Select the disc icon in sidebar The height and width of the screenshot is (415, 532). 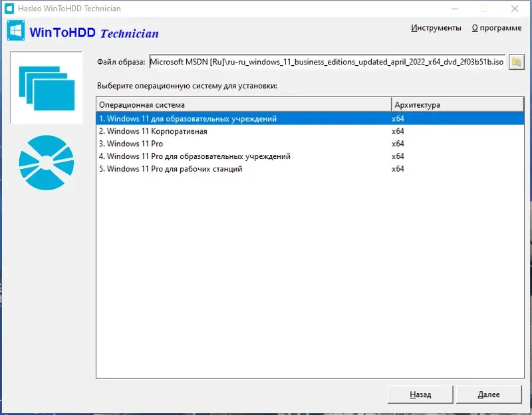pyautogui.click(x=47, y=162)
